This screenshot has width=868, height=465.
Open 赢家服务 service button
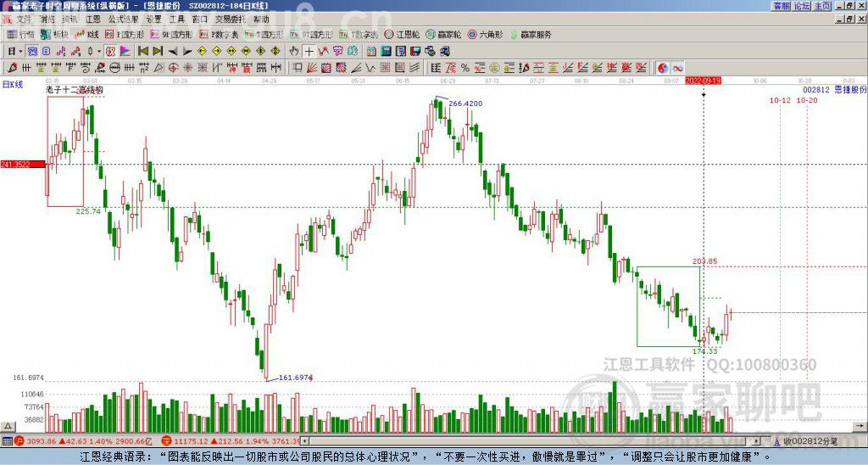pos(531,34)
